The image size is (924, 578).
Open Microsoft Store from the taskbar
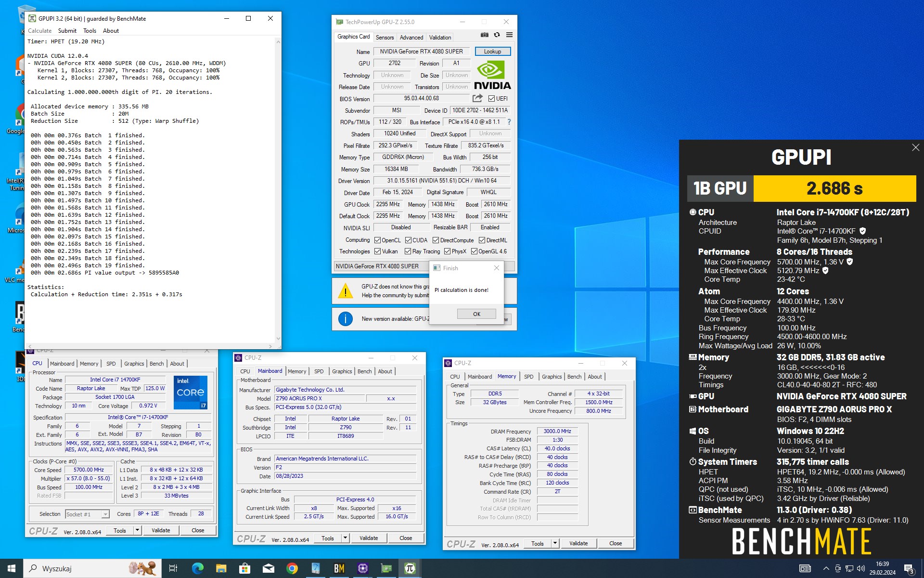[245, 568]
